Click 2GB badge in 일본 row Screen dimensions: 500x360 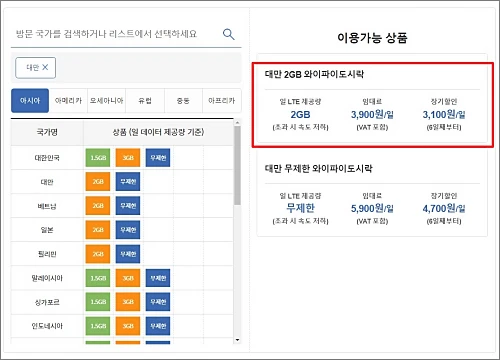(x=98, y=230)
